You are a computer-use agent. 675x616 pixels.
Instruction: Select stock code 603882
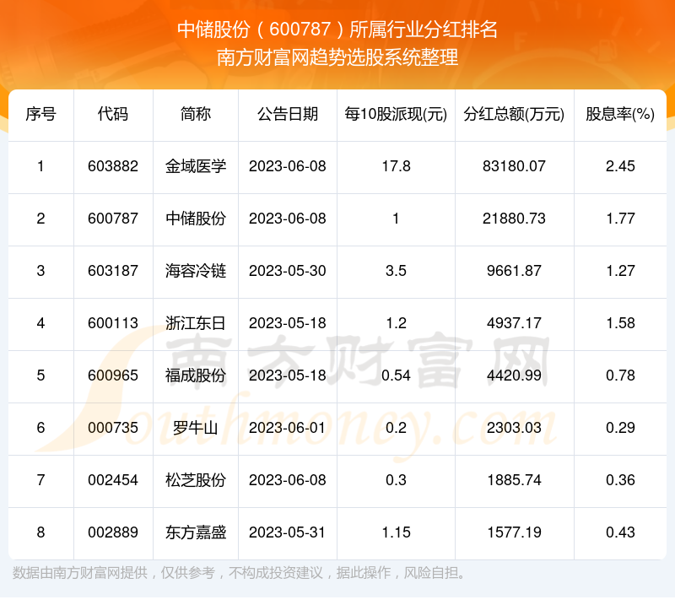113,166
